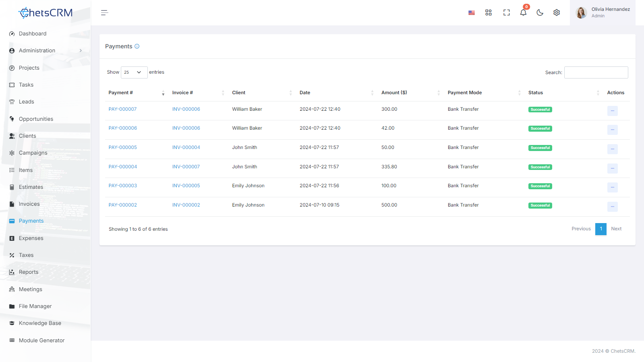This screenshot has height=362, width=644.
Task: Click the Estimates calculator icon
Action: pos(12,187)
